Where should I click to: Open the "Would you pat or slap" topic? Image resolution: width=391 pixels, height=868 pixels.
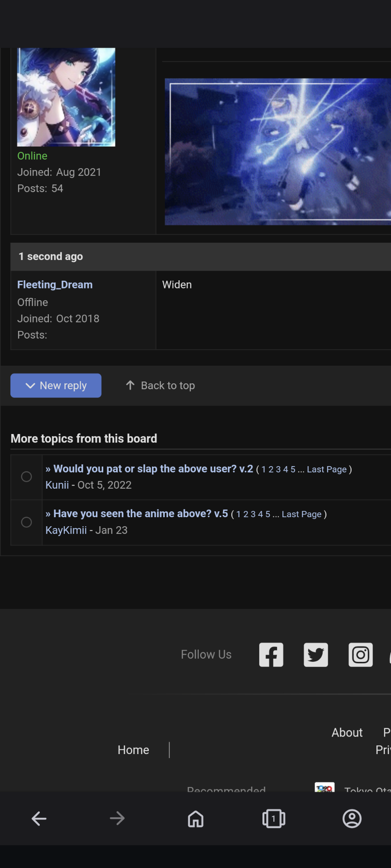coord(153,469)
